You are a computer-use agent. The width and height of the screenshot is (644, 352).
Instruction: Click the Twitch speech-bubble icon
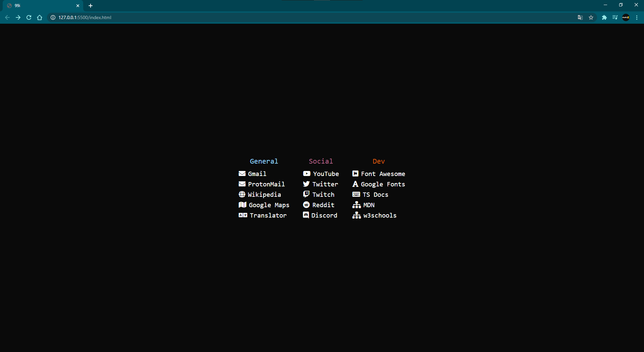pos(306,194)
